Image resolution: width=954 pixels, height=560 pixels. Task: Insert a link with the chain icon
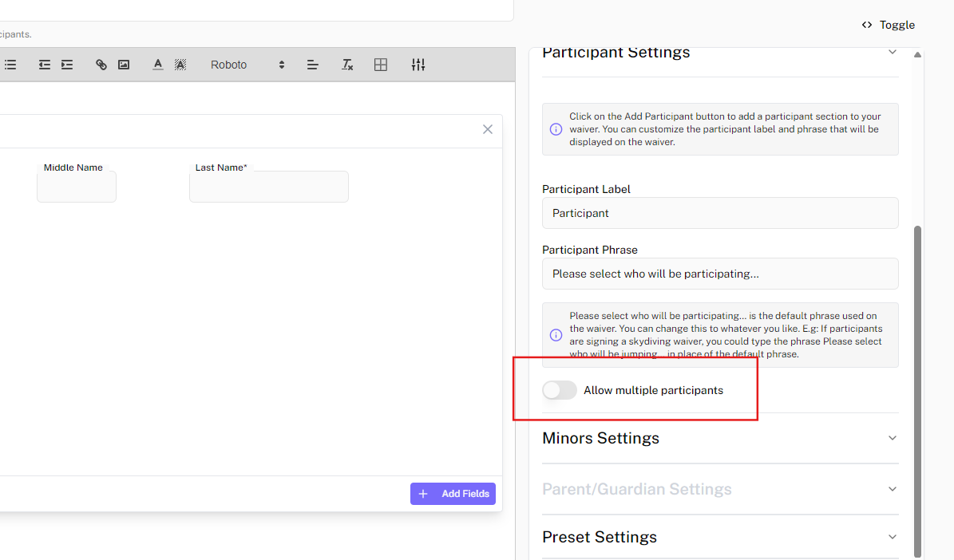(101, 65)
